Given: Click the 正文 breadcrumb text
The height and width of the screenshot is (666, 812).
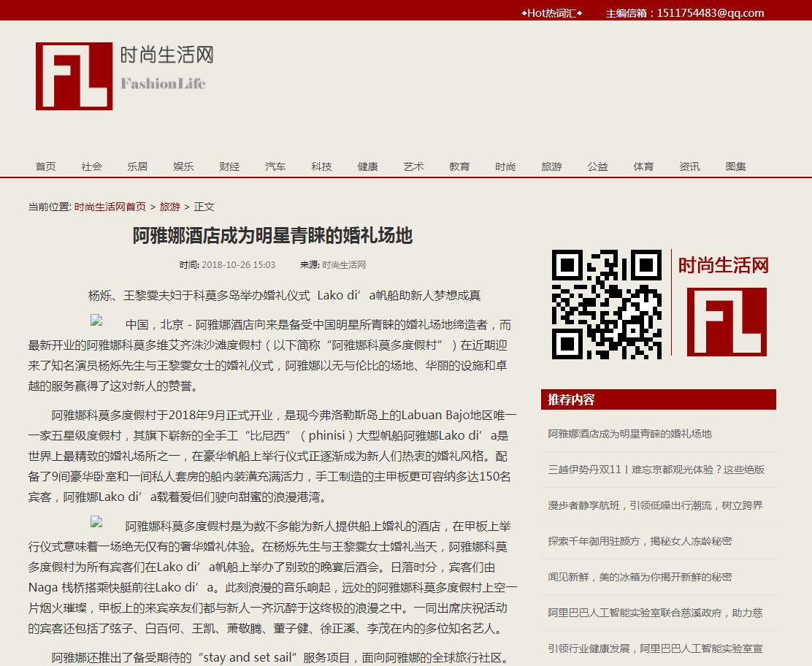Looking at the screenshot, I should coord(204,207).
